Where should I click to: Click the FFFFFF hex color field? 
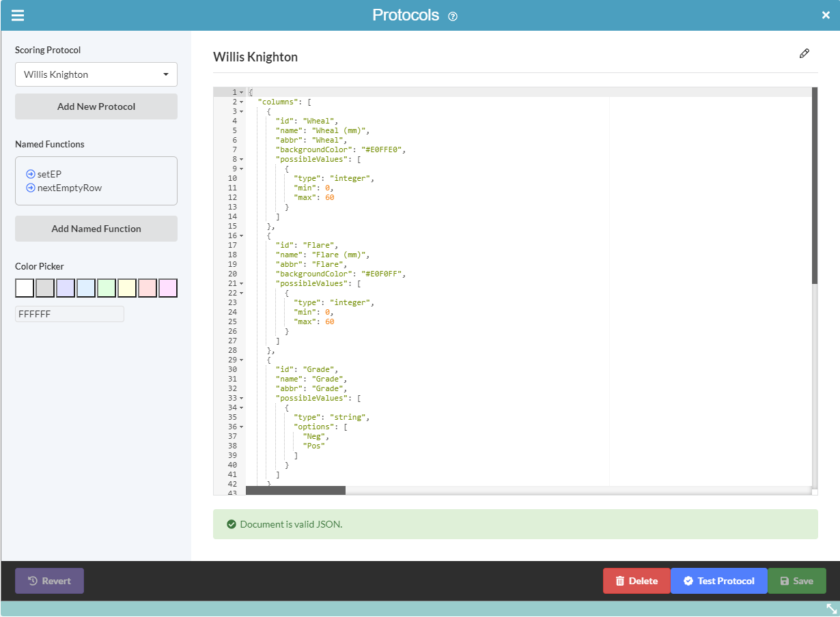click(x=70, y=314)
